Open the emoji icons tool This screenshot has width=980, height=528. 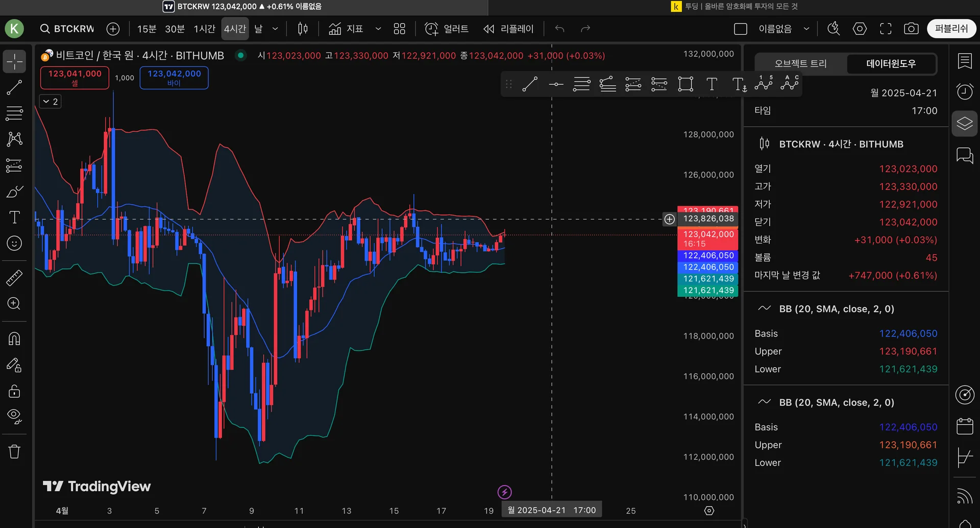(x=14, y=243)
